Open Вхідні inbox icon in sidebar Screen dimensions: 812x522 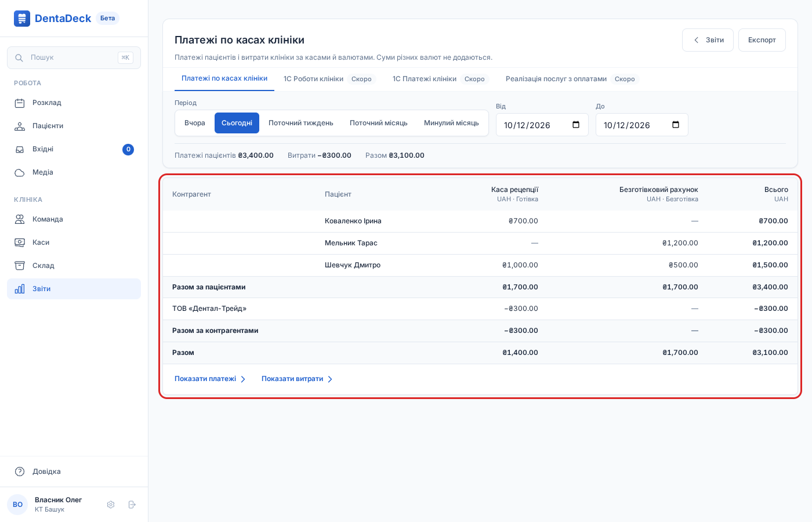point(20,150)
